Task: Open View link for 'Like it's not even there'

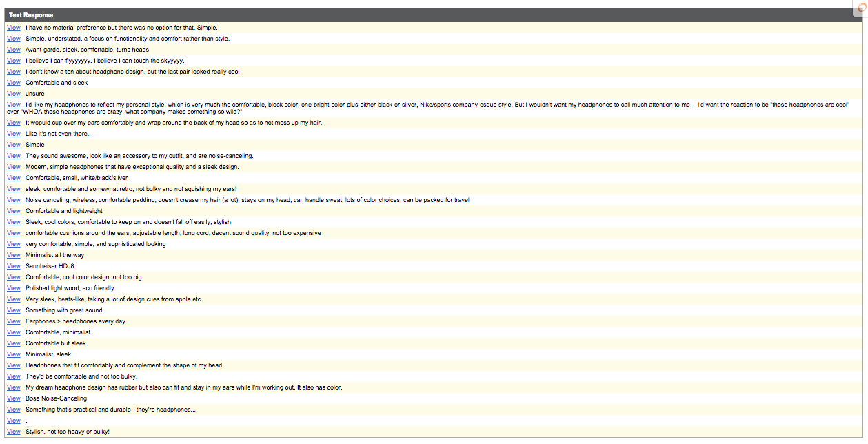Action: point(13,134)
